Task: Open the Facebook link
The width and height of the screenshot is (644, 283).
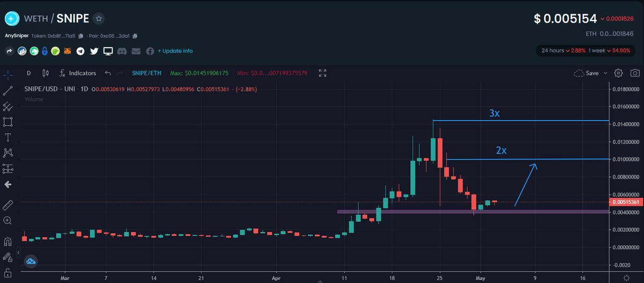Action: click(150, 51)
